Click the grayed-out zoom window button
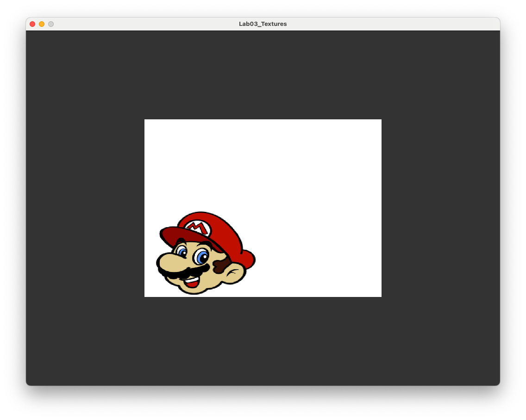526x420 pixels. [51, 24]
